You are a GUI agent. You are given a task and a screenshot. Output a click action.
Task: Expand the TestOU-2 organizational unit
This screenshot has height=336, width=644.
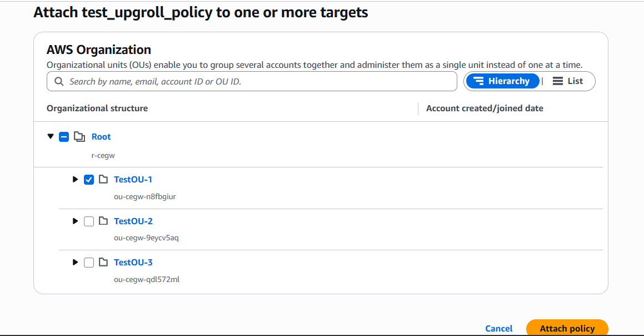point(76,221)
